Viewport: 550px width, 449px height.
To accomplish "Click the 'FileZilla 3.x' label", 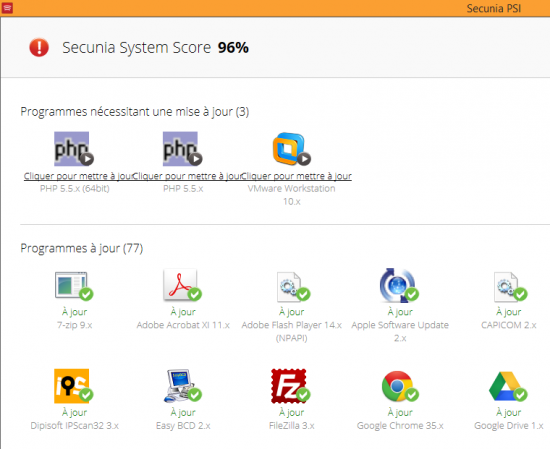I will point(291,426).
